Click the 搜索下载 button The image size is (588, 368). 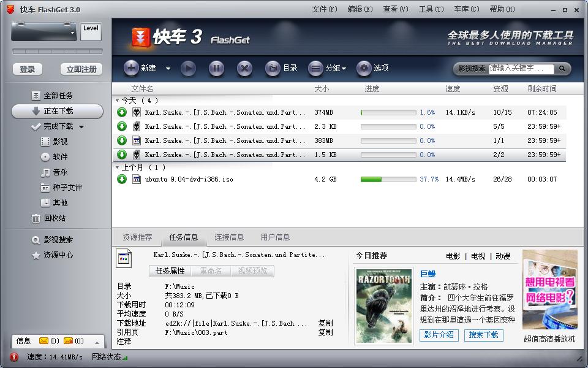tap(483, 335)
